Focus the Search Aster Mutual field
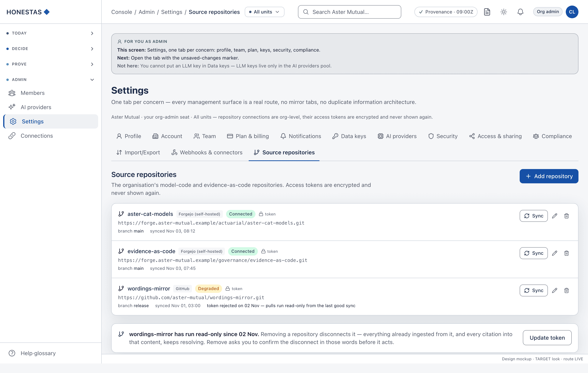This screenshot has width=588, height=373. 349,12
